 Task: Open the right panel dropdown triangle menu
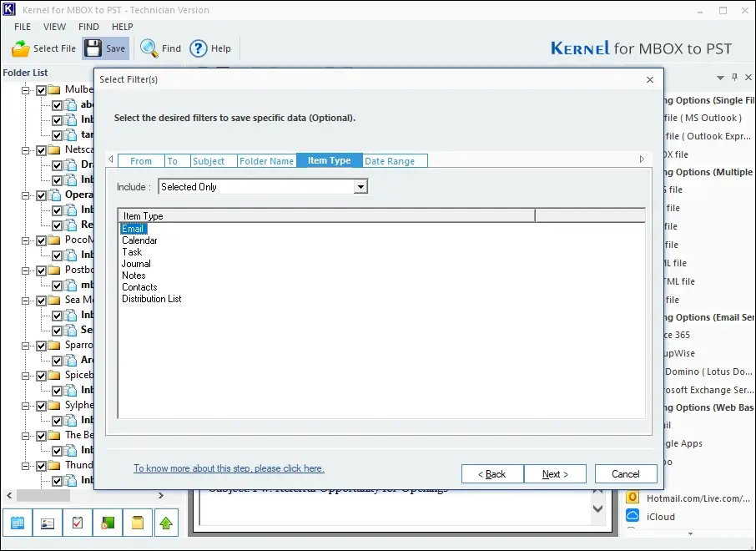[720, 77]
